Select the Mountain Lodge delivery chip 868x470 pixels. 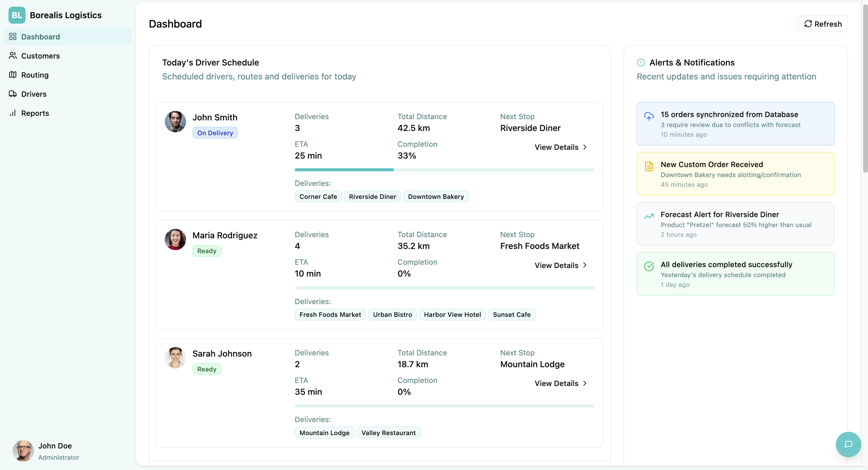click(324, 433)
